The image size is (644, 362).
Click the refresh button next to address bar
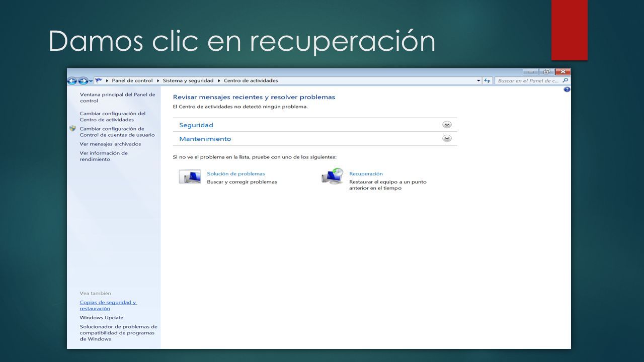pos(487,80)
